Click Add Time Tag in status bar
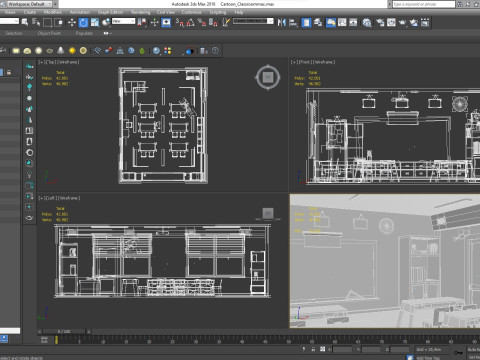 point(428,358)
